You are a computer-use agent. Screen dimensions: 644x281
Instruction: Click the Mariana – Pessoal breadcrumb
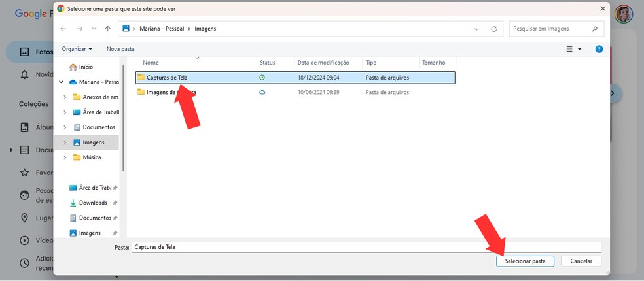[162, 29]
